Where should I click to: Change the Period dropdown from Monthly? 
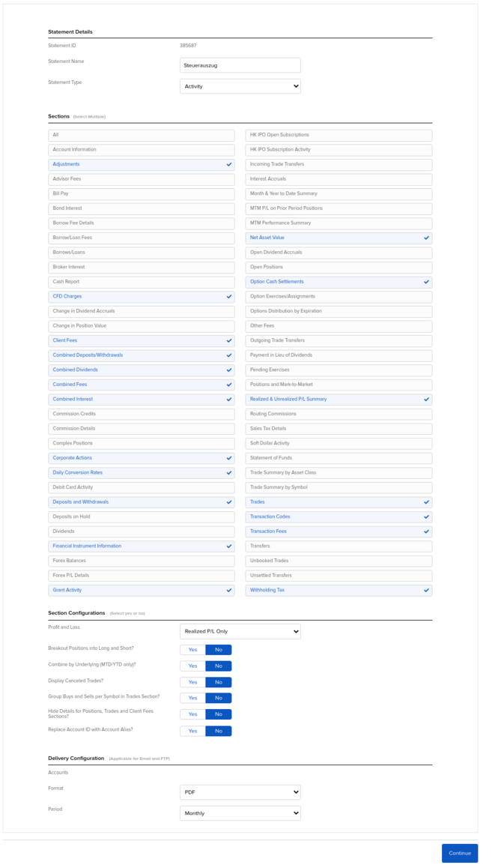pos(240,813)
